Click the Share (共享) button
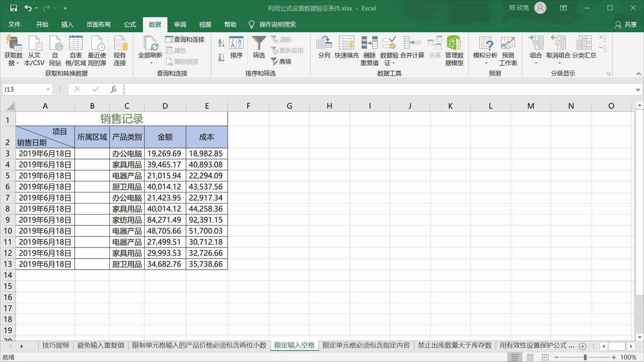The height and width of the screenshot is (362, 644). click(x=626, y=24)
